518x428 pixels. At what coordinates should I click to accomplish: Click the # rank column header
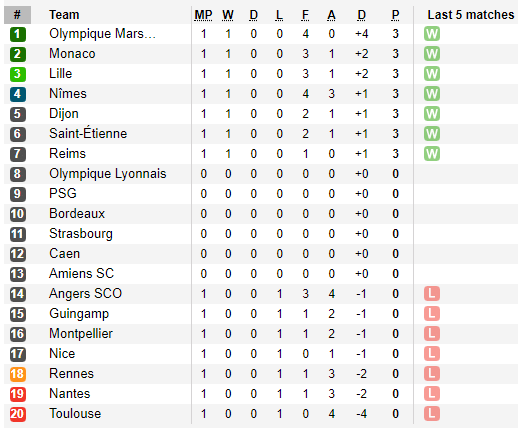pos(17,15)
